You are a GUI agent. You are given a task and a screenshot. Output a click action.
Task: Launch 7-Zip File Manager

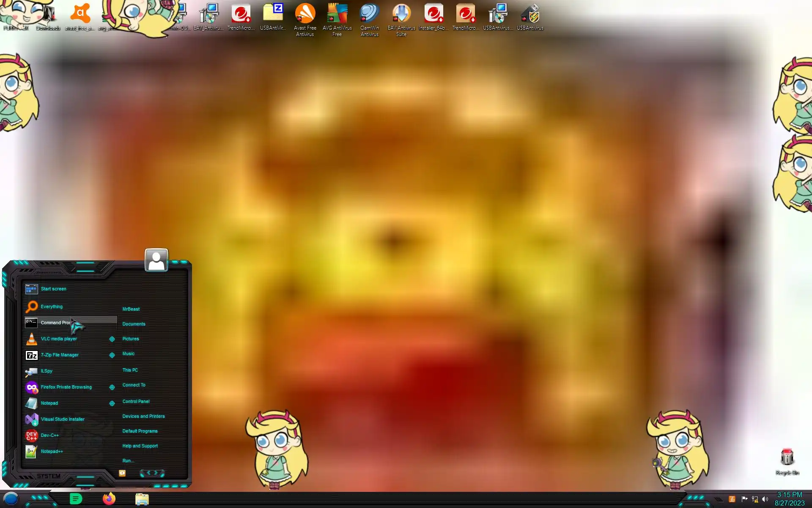coord(59,355)
